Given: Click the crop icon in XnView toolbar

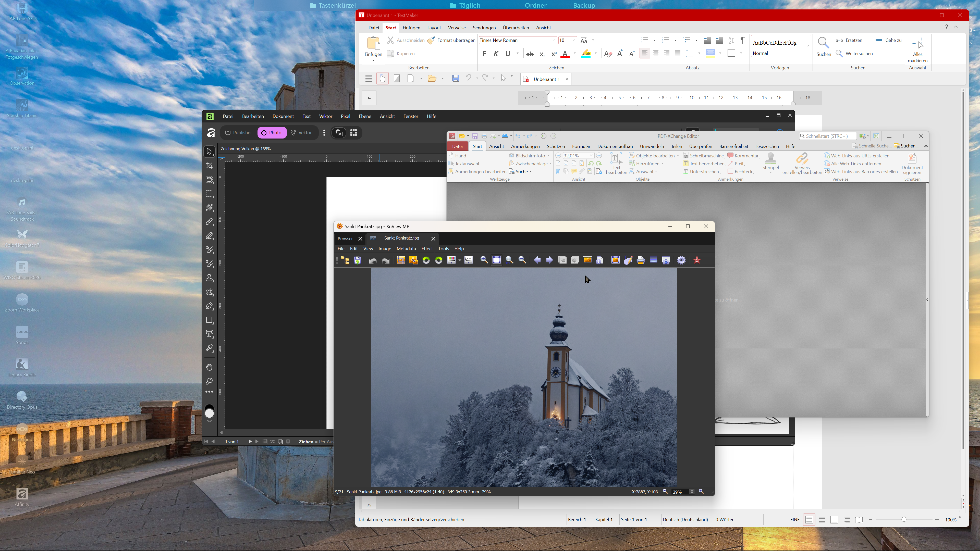Looking at the screenshot, I should tap(401, 260).
